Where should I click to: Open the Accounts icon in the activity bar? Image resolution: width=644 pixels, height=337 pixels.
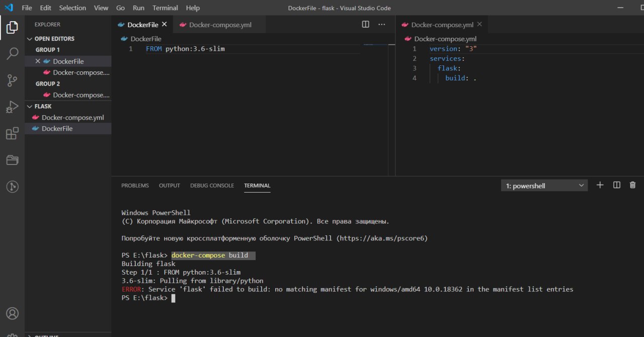[12, 313]
